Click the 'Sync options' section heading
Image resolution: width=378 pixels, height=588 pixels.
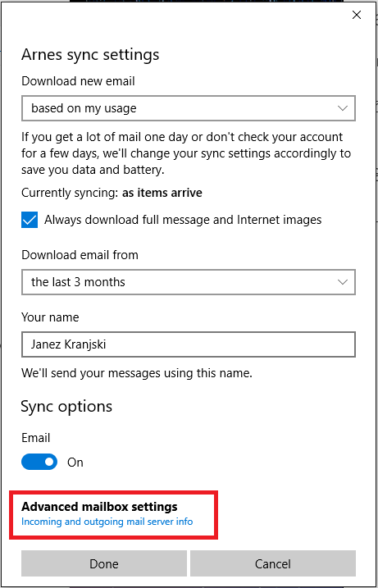tap(66, 407)
